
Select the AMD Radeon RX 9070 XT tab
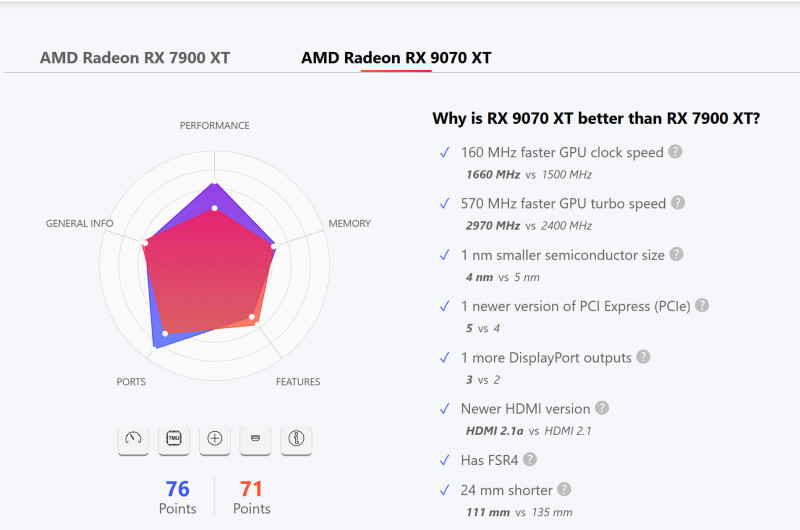[x=396, y=58]
